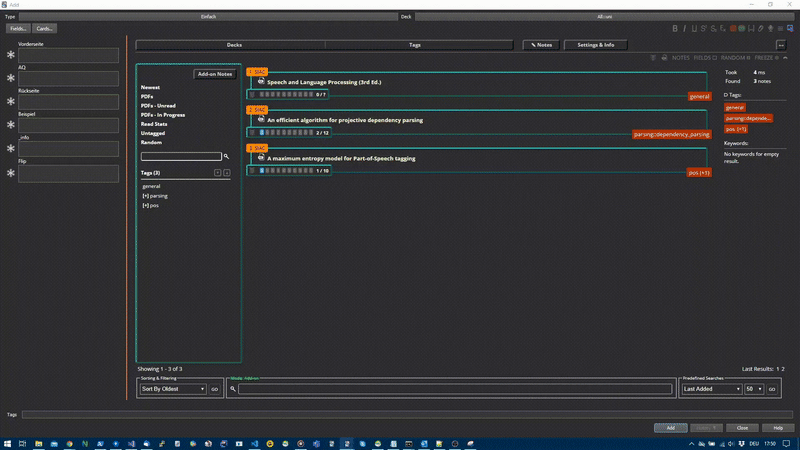The width and height of the screenshot is (800, 450).
Task: Click the Notes button
Action: tap(541, 45)
